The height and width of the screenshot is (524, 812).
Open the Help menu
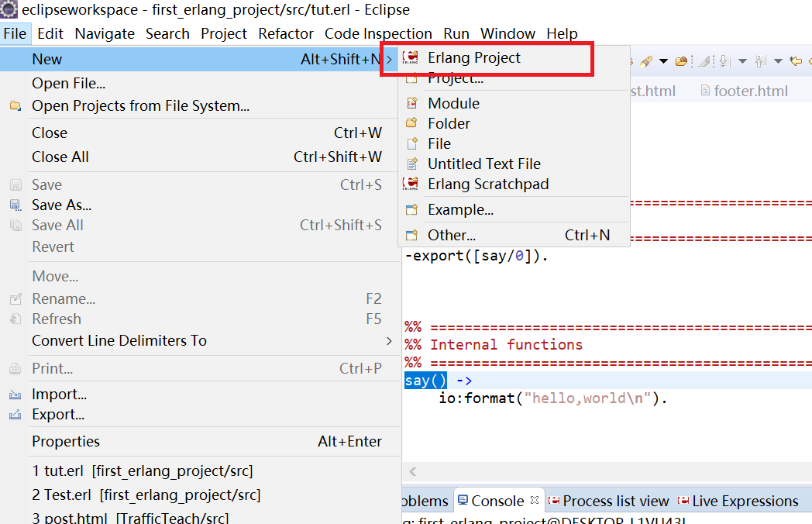tap(563, 33)
